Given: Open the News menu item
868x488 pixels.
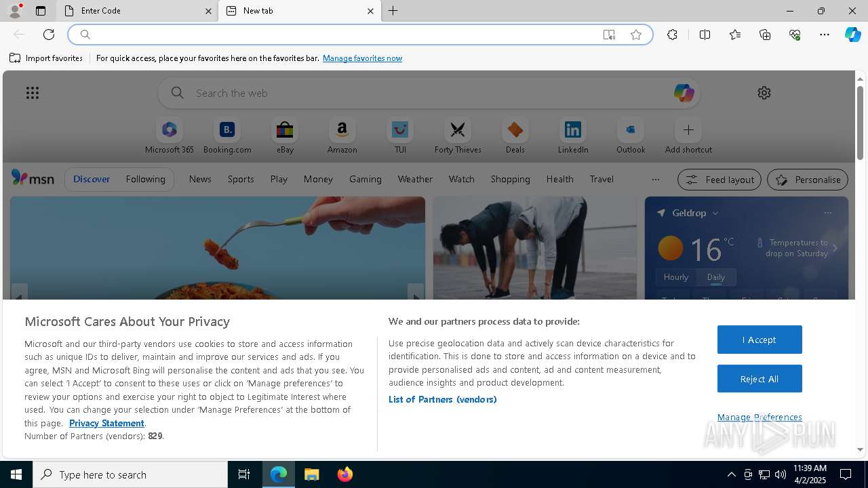Looking at the screenshot, I should pyautogui.click(x=200, y=179).
